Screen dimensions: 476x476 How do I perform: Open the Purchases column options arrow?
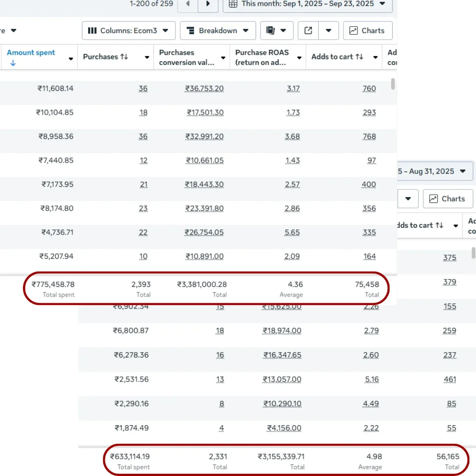(147, 58)
